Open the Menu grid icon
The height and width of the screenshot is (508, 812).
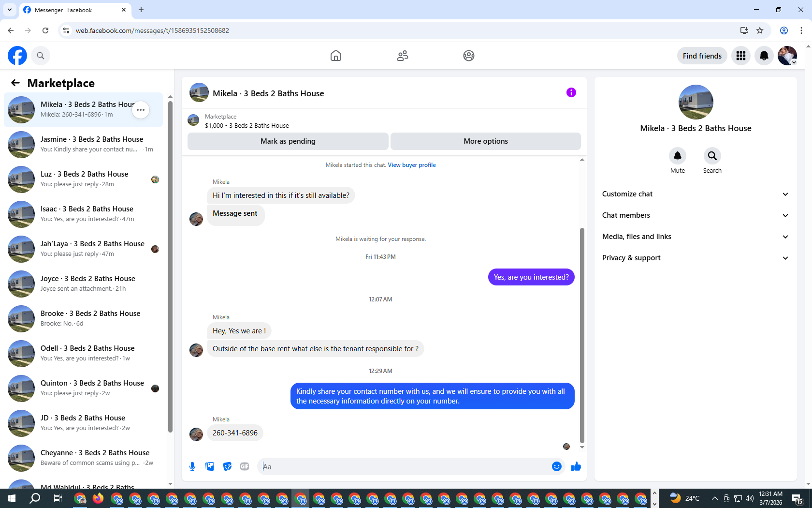741,56
